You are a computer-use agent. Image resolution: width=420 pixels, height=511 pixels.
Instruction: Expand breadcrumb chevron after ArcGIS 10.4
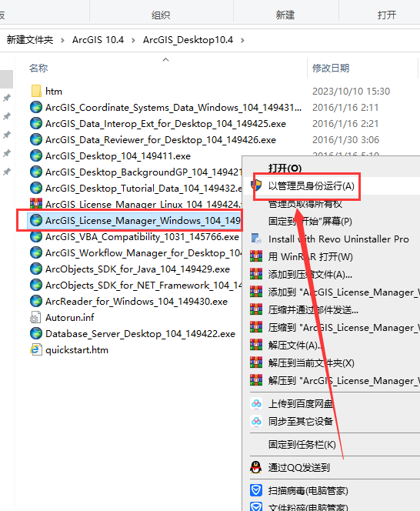point(133,40)
